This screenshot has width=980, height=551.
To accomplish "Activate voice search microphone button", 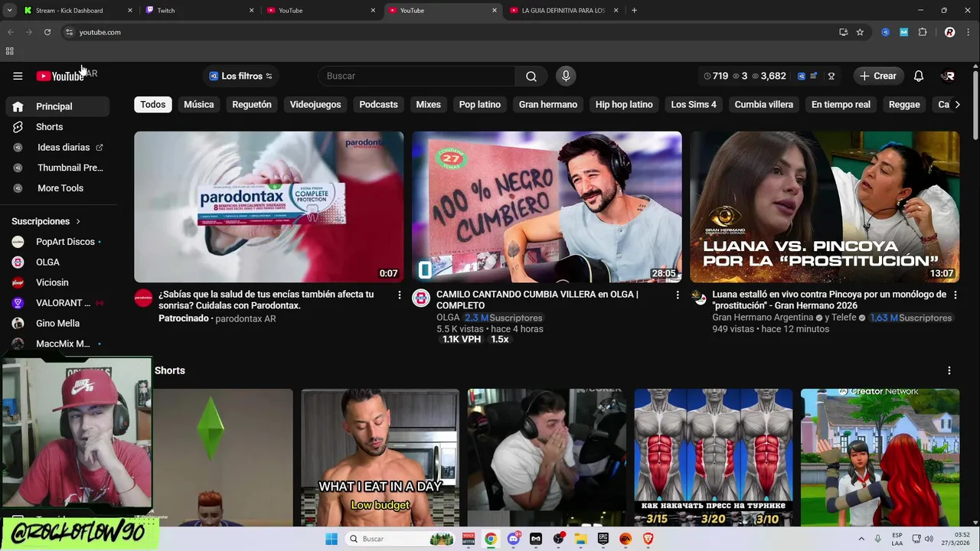I will point(566,76).
